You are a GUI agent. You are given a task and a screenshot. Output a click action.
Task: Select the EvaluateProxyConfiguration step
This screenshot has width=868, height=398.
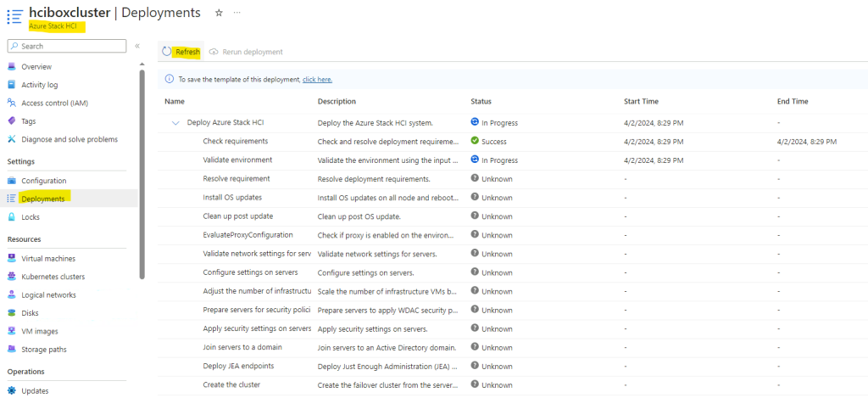248,234
